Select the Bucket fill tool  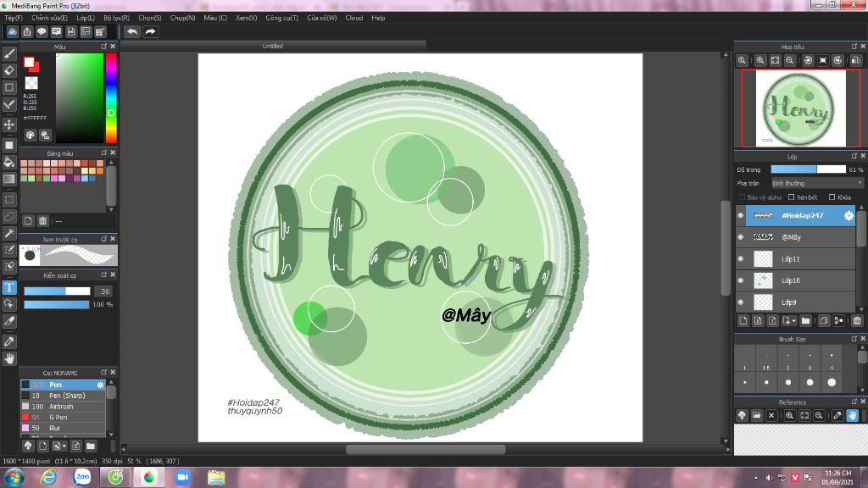coord(8,162)
